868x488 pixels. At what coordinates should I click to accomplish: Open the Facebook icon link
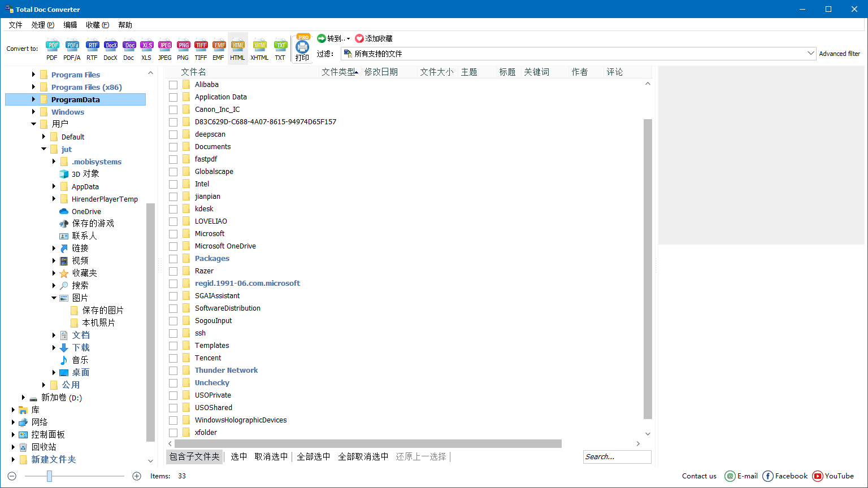click(768, 476)
